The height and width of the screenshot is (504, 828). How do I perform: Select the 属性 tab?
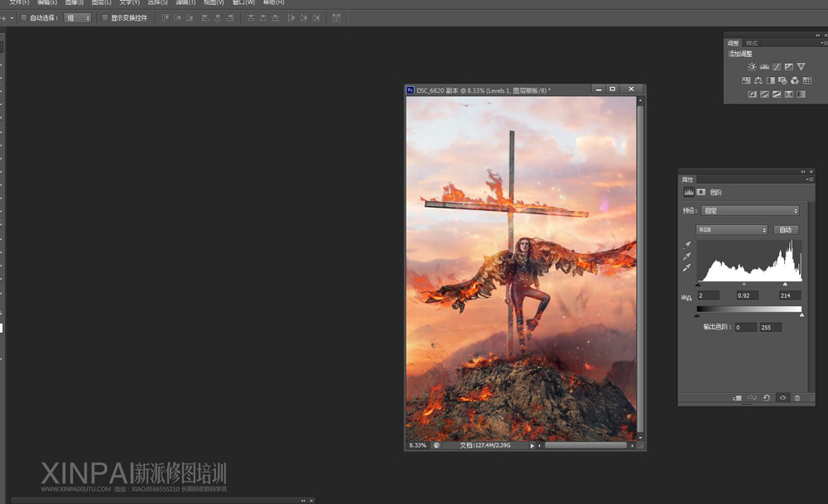(x=687, y=180)
